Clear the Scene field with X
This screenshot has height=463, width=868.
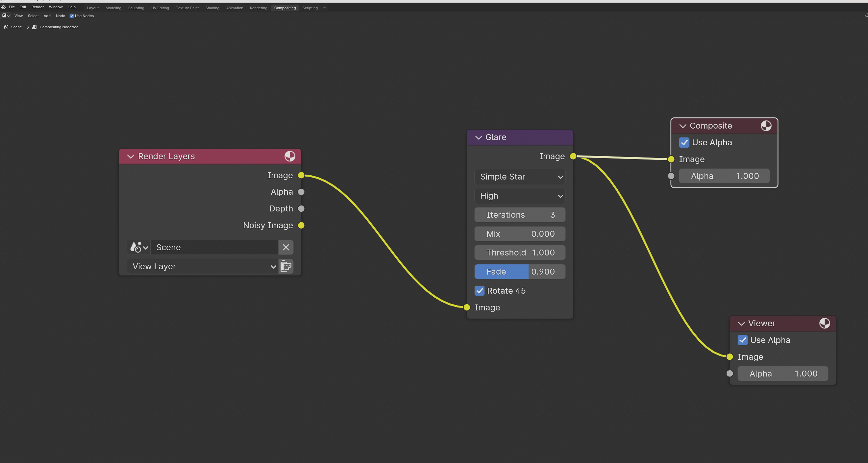(286, 247)
